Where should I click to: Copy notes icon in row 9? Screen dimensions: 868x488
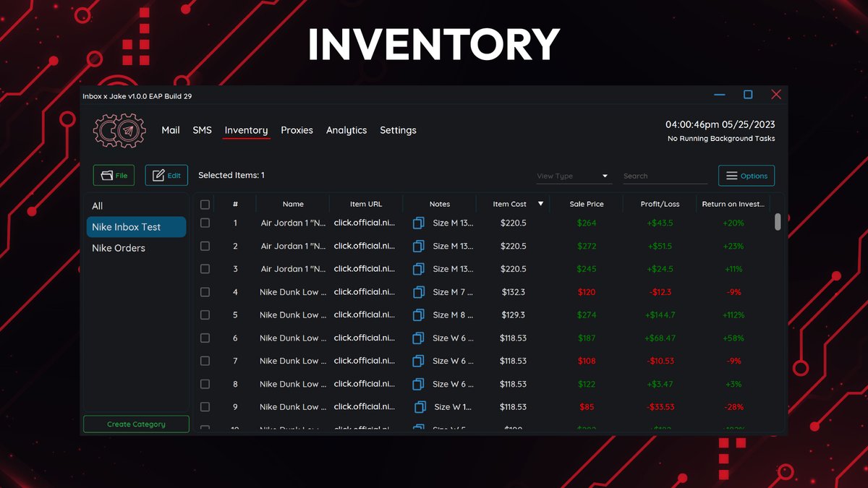pyautogui.click(x=420, y=407)
